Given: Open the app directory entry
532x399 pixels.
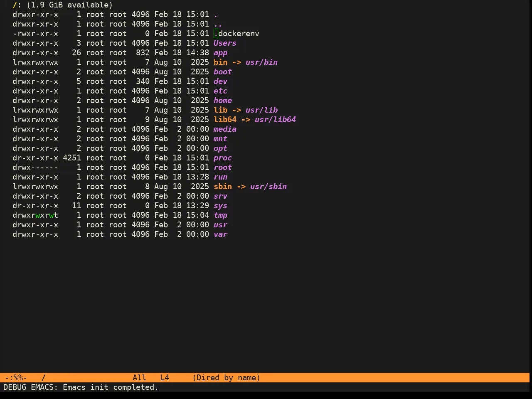Looking at the screenshot, I should point(220,53).
